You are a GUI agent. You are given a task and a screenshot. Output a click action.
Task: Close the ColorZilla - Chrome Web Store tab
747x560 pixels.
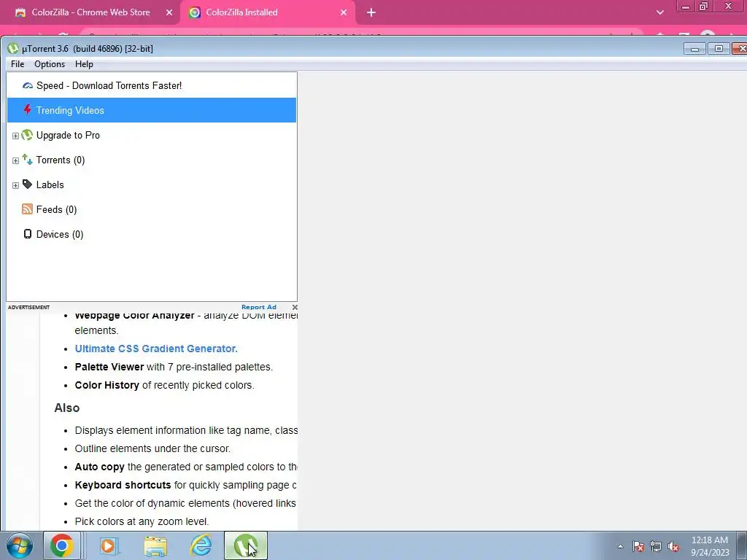pyautogui.click(x=169, y=13)
